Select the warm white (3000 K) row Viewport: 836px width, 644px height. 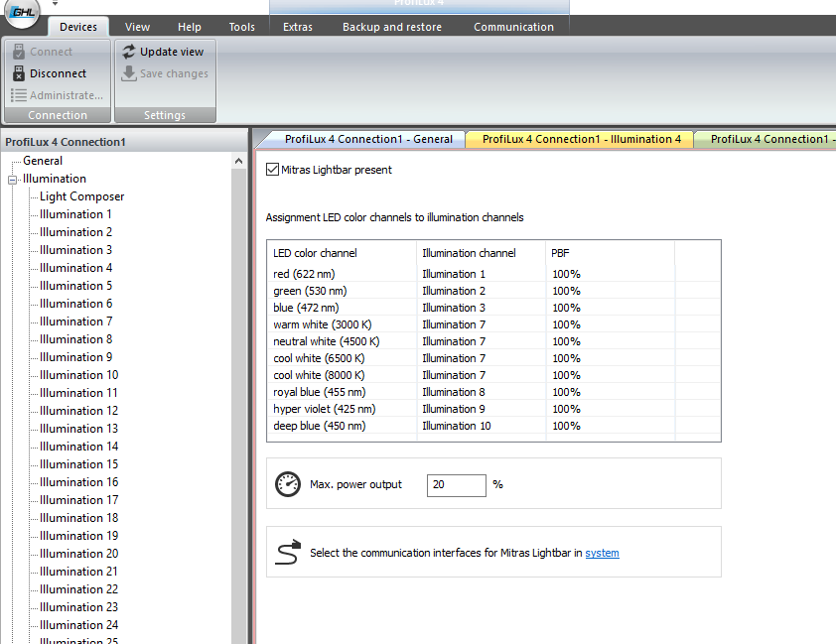[x=493, y=324]
